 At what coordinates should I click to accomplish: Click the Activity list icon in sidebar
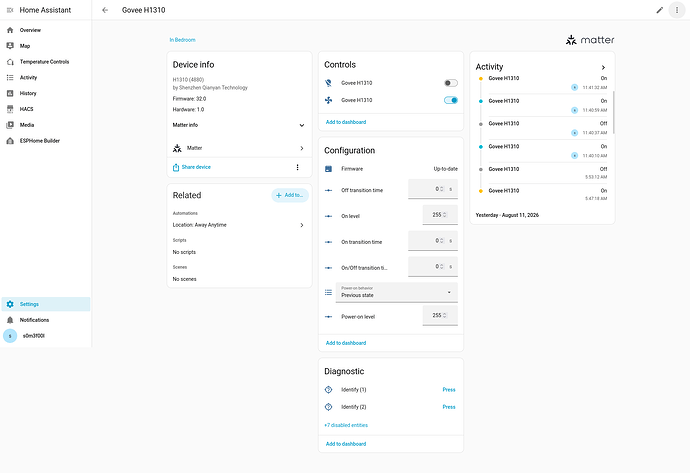pyautogui.click(x=10, y=77)
